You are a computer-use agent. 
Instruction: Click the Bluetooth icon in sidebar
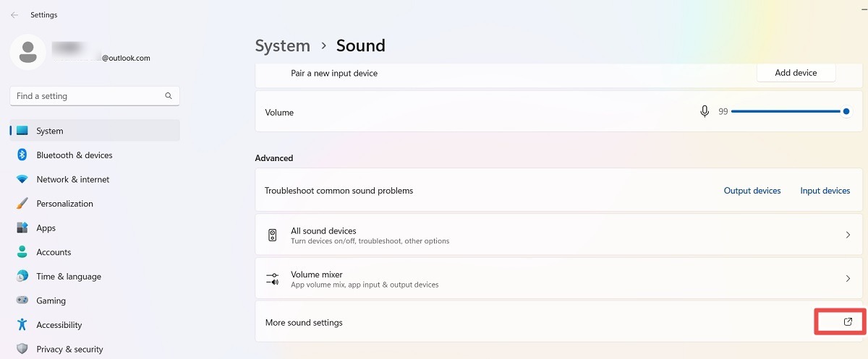(x=22, y=155)
